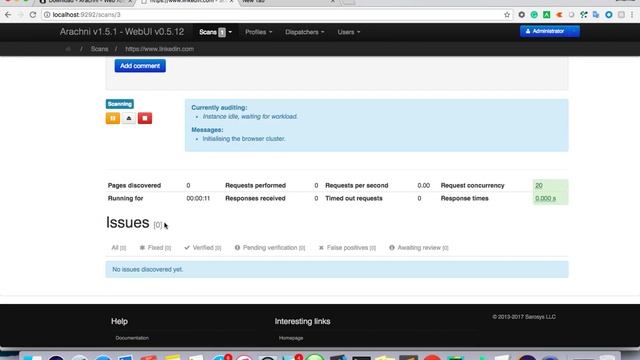640x360 pixels.
Task: Switch to the New Tab browser tab
Action: pyautogui.click(x=286, y=2)
